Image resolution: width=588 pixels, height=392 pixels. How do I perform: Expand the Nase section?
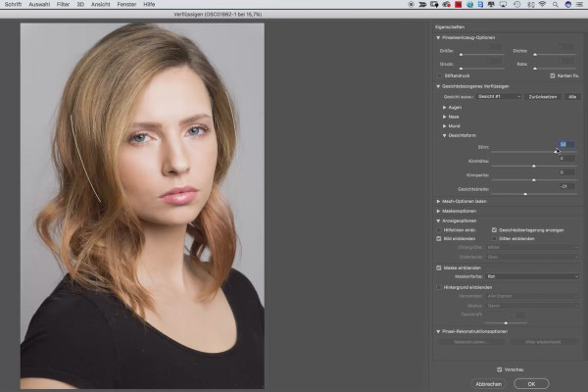tap(444, 117)
